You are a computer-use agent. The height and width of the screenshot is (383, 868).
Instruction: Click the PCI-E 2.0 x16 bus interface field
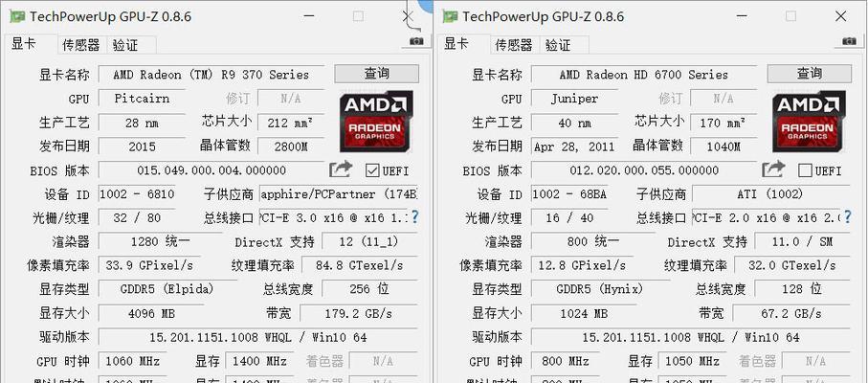[767, 218]
